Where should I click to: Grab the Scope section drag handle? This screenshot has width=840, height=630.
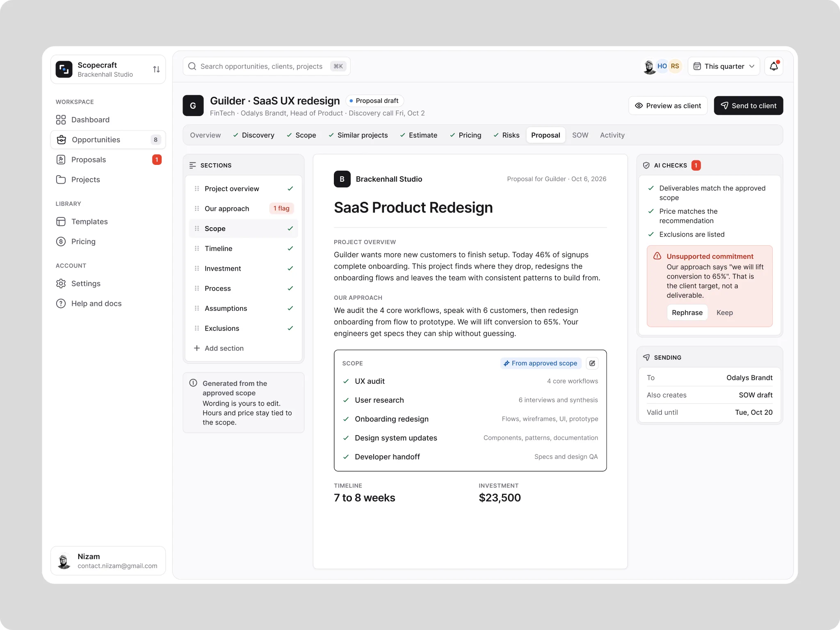click(197, 228)
